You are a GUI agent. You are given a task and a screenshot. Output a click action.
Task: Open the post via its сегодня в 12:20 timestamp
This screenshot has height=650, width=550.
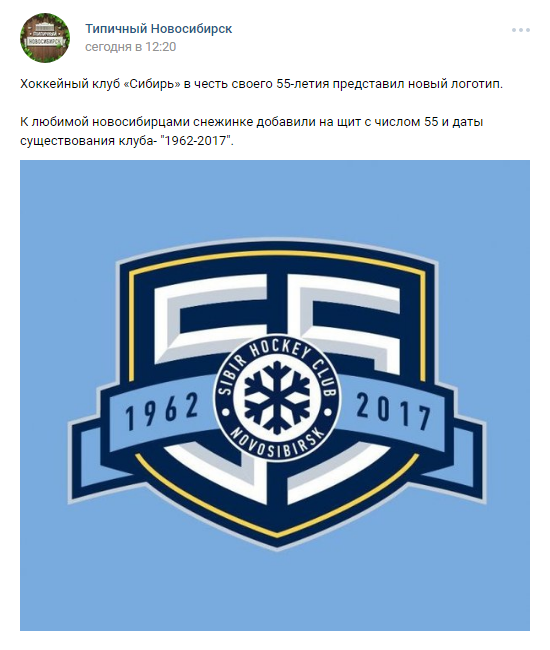tap(131, 47)
